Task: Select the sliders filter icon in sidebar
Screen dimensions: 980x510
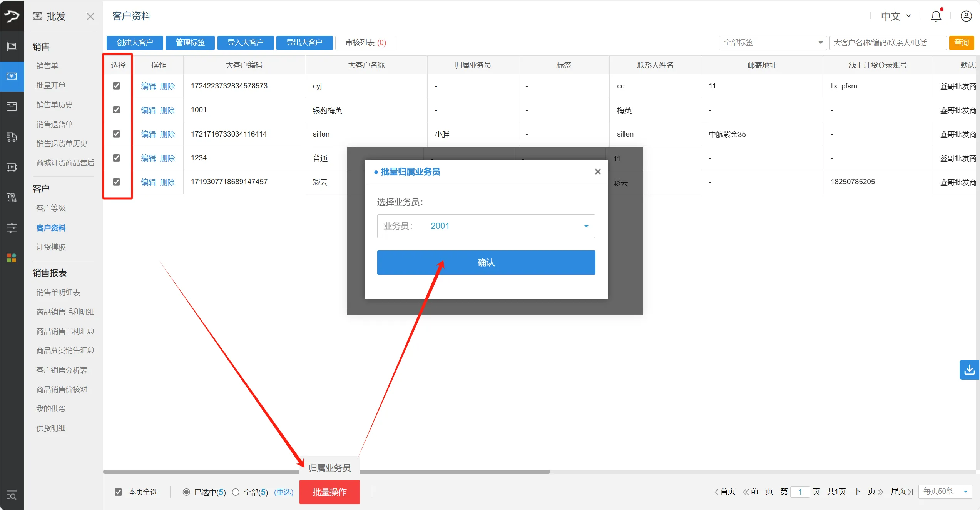Action: coord(11,228)
